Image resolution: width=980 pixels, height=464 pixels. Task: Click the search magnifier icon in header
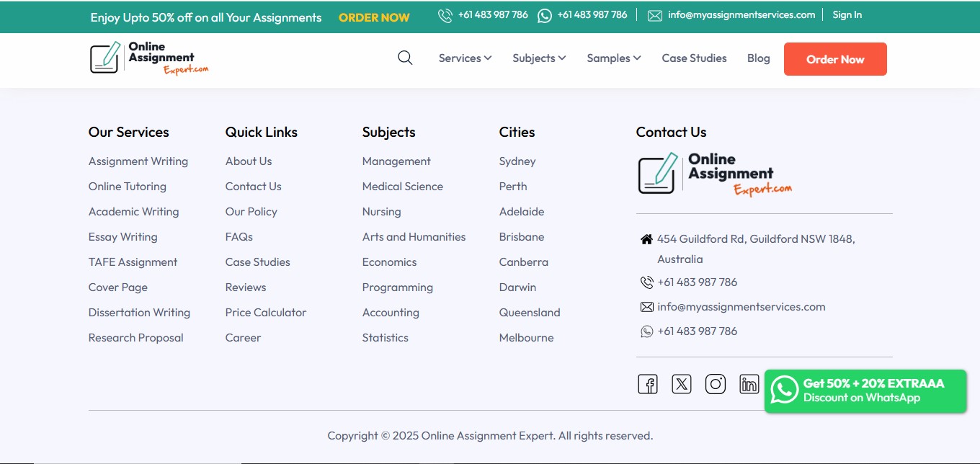click(405, 58)
